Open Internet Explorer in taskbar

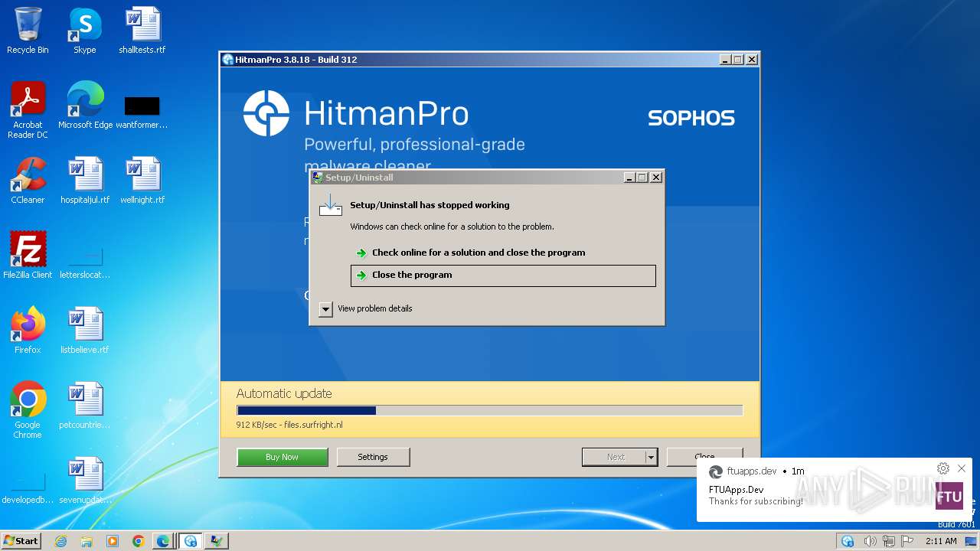tap(60, 541)
